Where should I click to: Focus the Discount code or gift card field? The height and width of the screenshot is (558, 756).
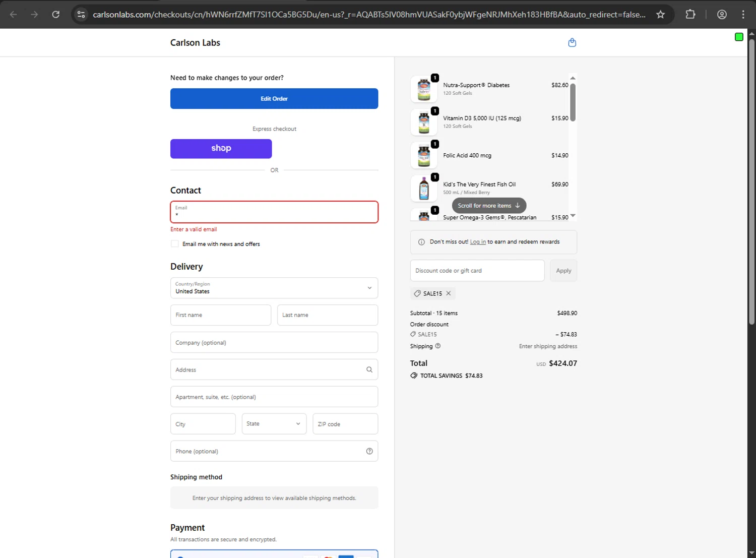point(477,271)
